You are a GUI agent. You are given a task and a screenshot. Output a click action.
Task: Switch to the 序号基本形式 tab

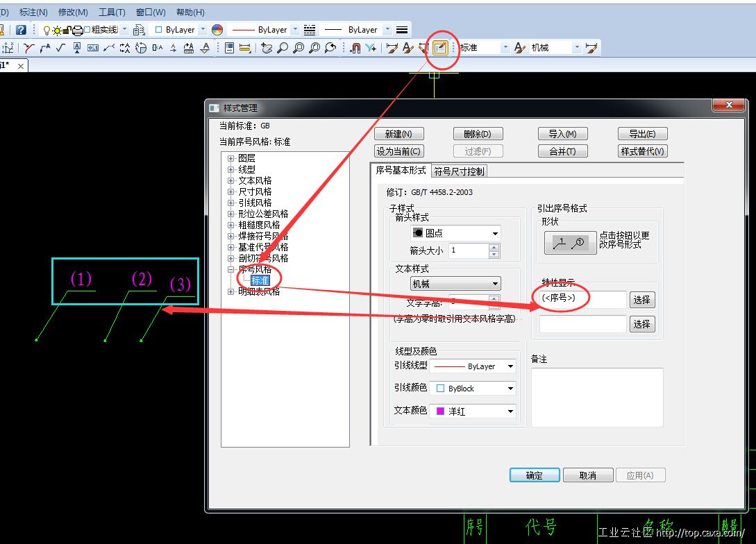coord(401,170)
